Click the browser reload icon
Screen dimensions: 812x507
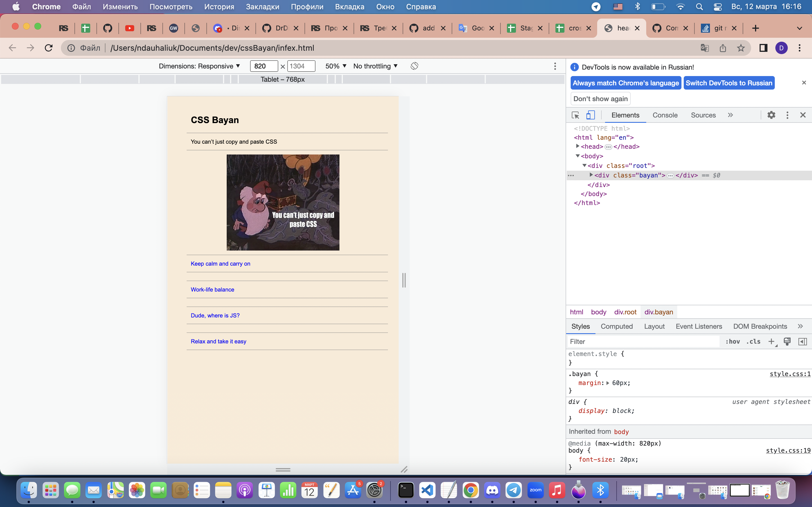pyautogui.click(x=49, y=48)
